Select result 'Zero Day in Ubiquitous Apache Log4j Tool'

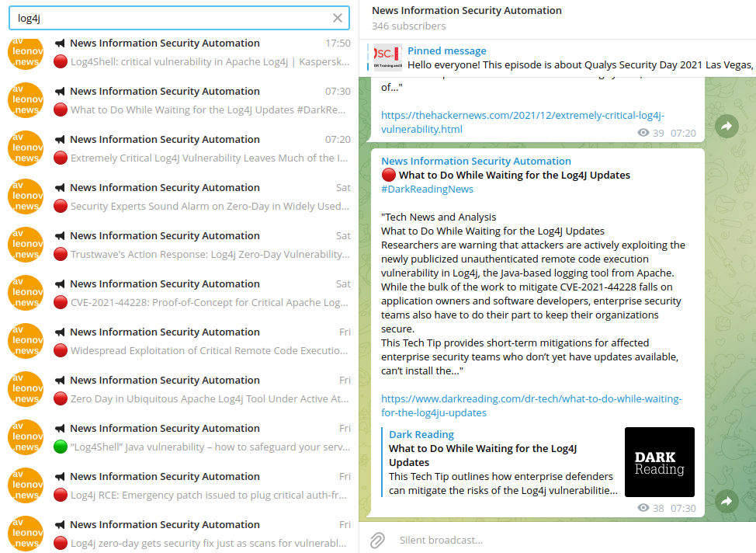[x=179, y=390]
